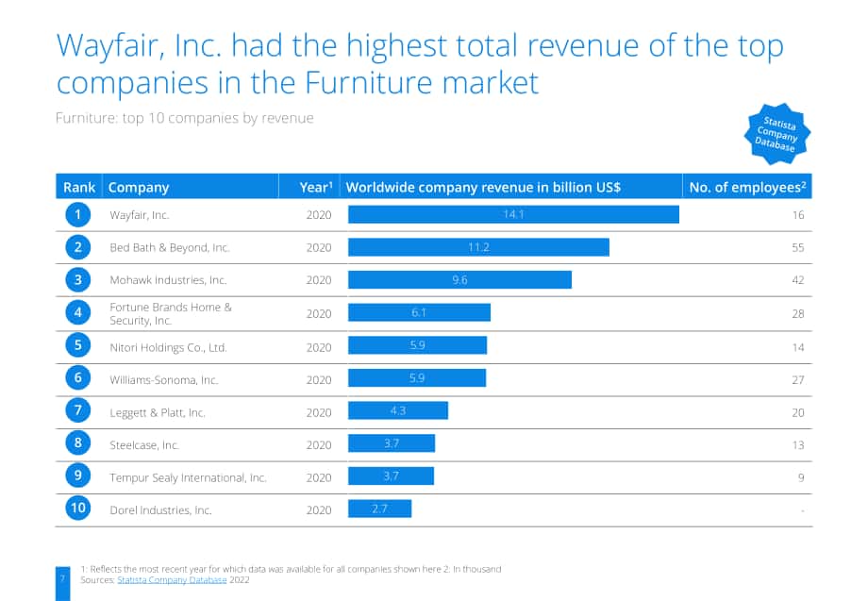This screenshot has width=868, height=601.
Task: Select company name Wayfair, Inc. in the table
Action: point(140,215)
